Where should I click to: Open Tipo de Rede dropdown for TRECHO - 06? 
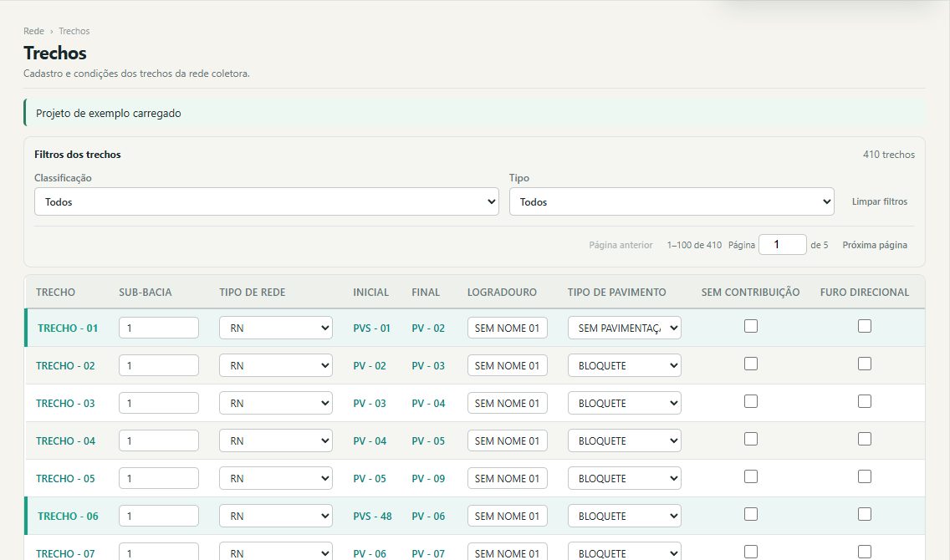pyautogui.click(x=276, y=516)
